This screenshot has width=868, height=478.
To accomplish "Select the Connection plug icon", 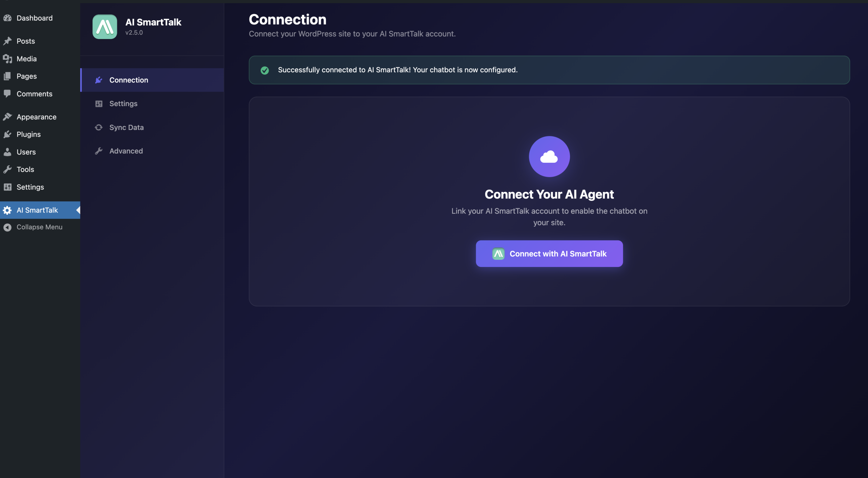I will point(99,80).
